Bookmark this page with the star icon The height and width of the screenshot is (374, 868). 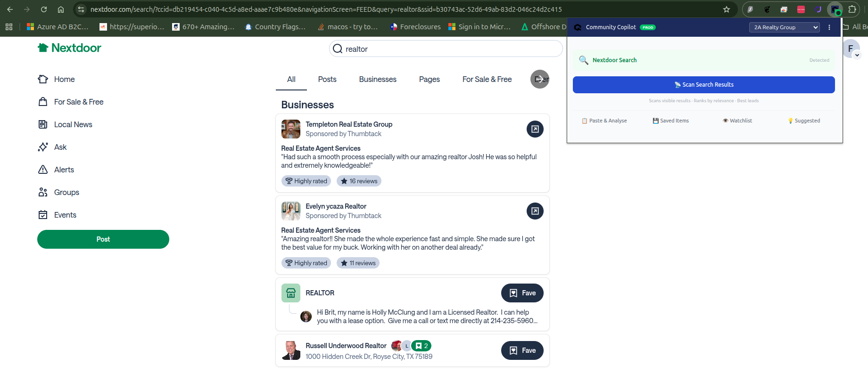[727, 9]
